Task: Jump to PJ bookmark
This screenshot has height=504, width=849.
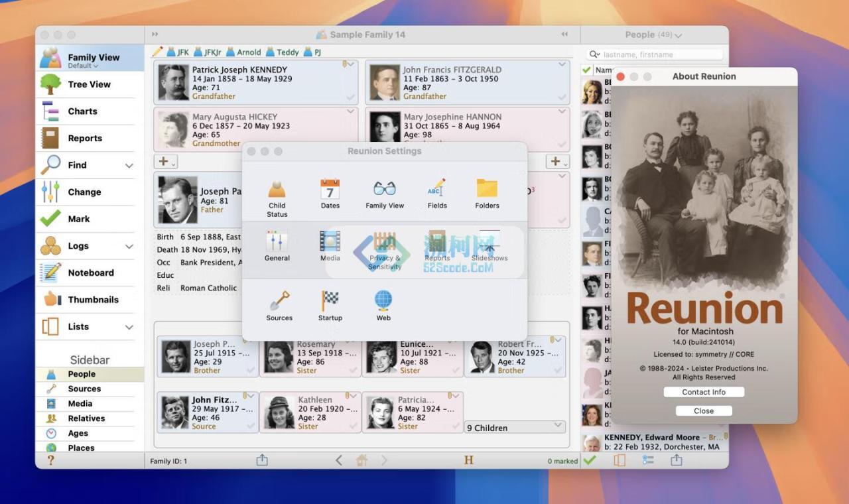Action: [x=313, y=52]
